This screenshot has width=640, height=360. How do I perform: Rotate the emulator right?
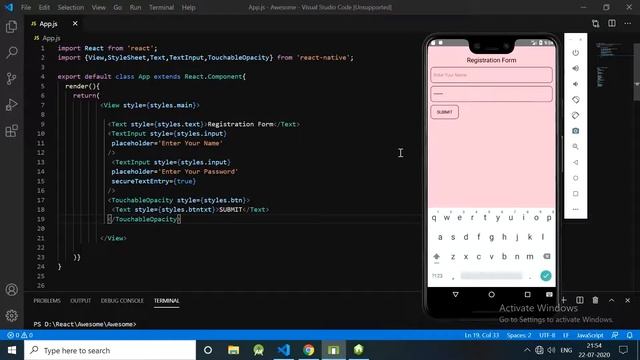pos(576,116)
